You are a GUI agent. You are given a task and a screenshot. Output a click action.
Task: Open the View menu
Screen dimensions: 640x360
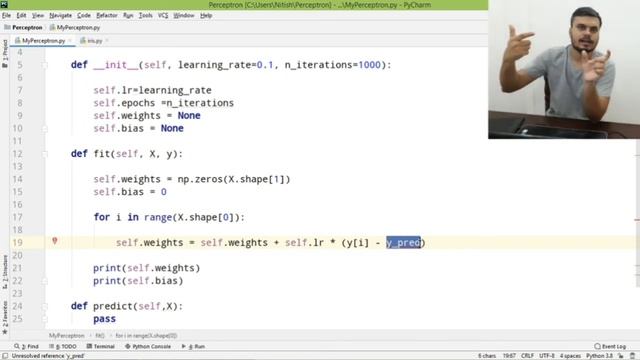click(38, 16)
